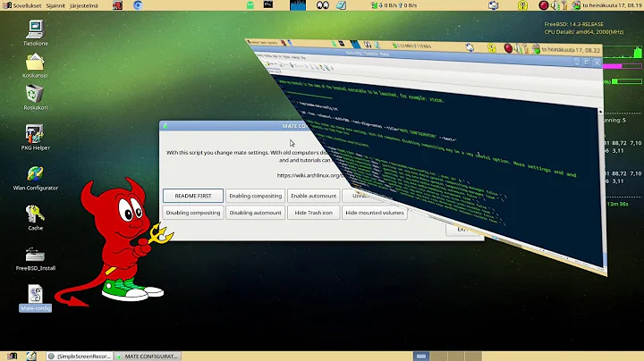
Task: Click the text editor launcher in bottom panel
Action: 31,356
